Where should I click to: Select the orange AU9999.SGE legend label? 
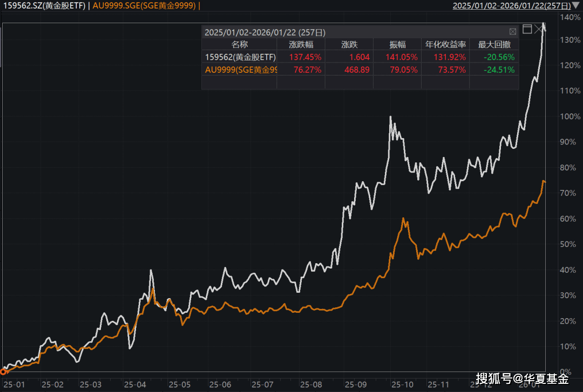pos(144,6)
